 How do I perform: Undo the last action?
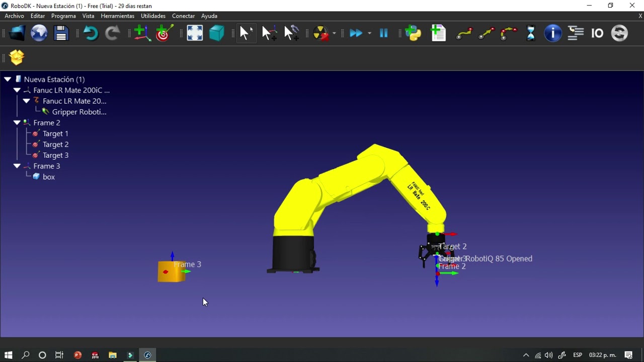[x=91, y=34]
